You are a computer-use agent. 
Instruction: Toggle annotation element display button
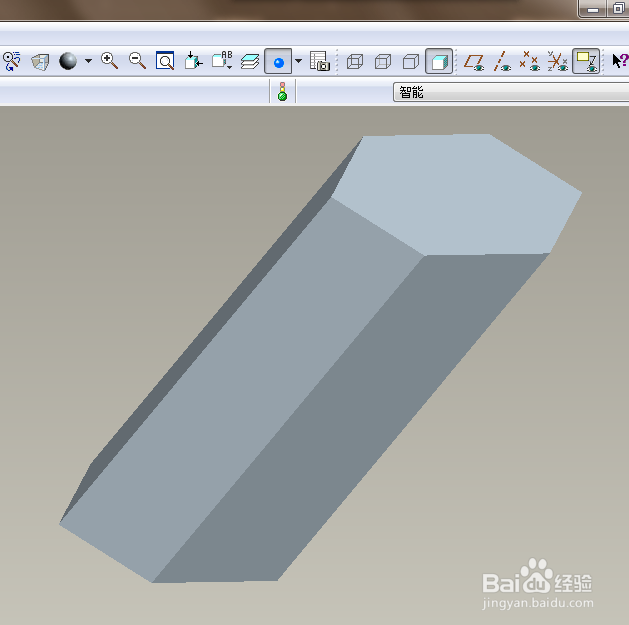tap(586, 61)
